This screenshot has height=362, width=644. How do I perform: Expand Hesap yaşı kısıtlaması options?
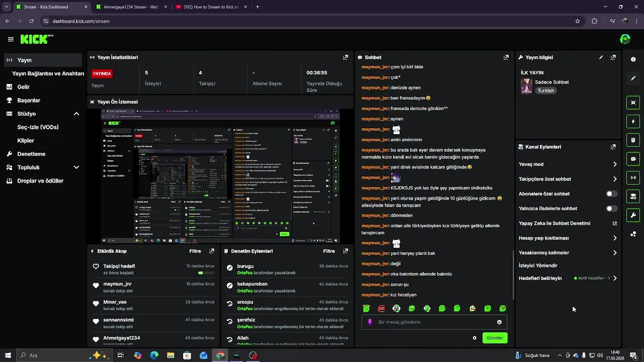pyautogui.click(x=615, y=238)
